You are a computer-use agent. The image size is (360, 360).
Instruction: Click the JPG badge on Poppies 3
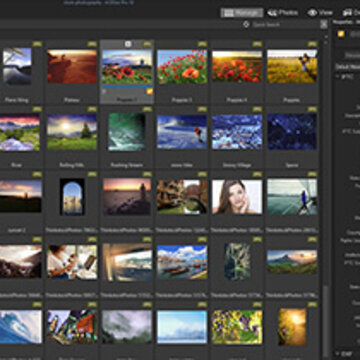[x=202, y=44]
